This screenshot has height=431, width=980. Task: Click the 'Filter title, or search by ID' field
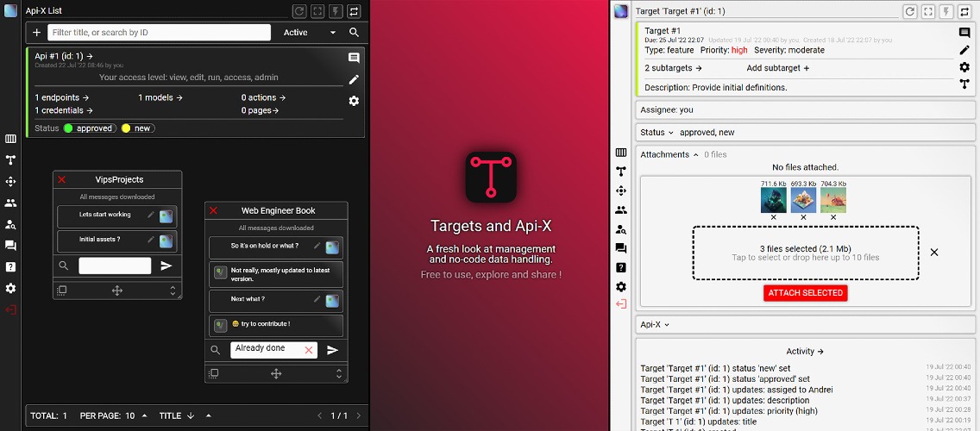[160, 33]
